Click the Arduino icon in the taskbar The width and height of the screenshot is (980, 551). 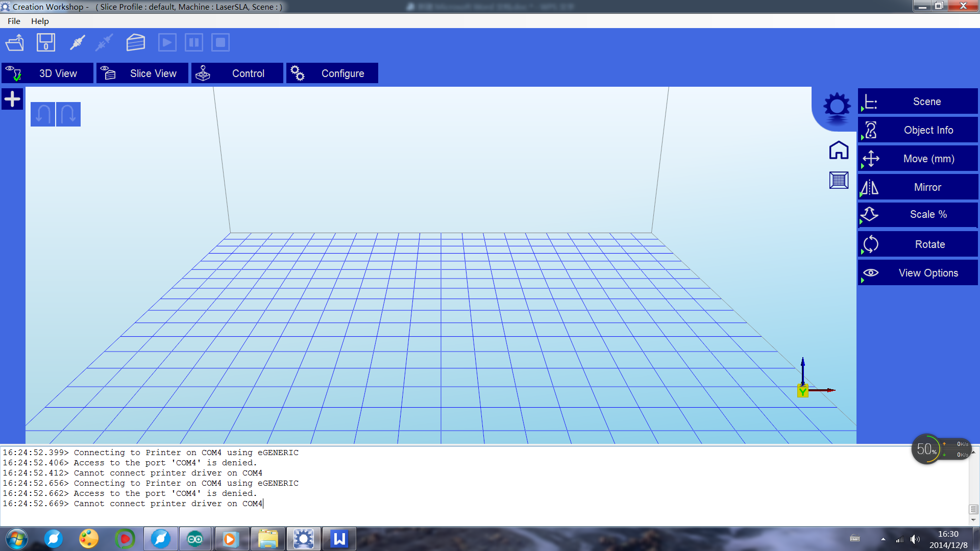click(195, 539)
